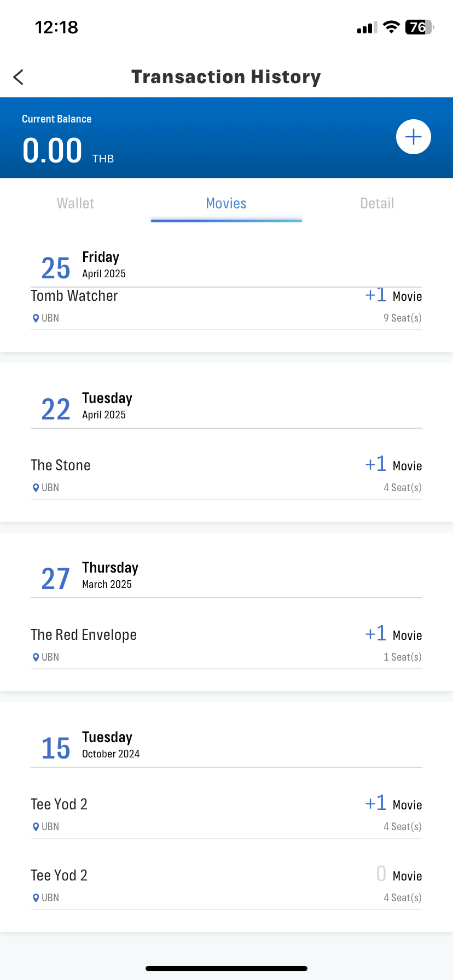Tap the 9 Seat(s) label

[403, 318]
